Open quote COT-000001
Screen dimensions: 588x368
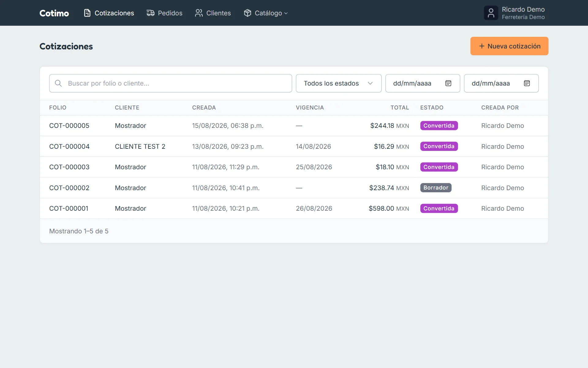(69, 209)
